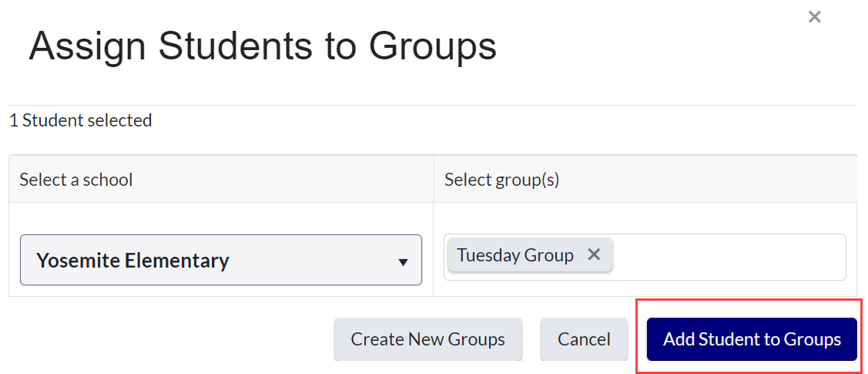868x374 pixels.
Task: Click inside the group selection field
Action: [728, 257]
